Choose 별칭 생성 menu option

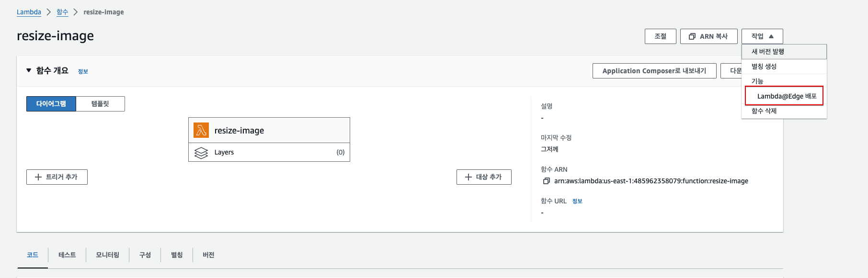click(x=764, y=67)
